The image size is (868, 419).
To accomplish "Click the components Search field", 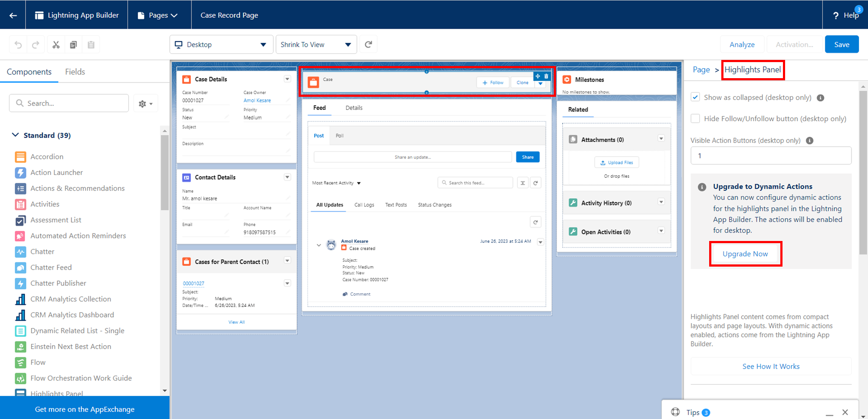I will [69, 103].
